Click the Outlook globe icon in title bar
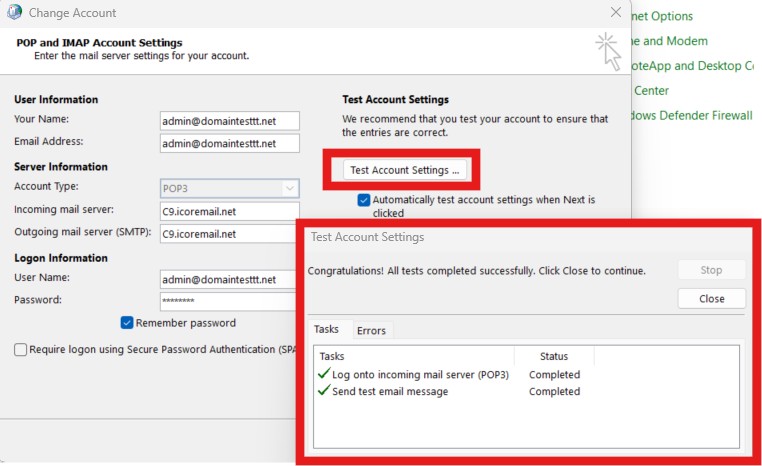The image size is (762, 466). 14,13
